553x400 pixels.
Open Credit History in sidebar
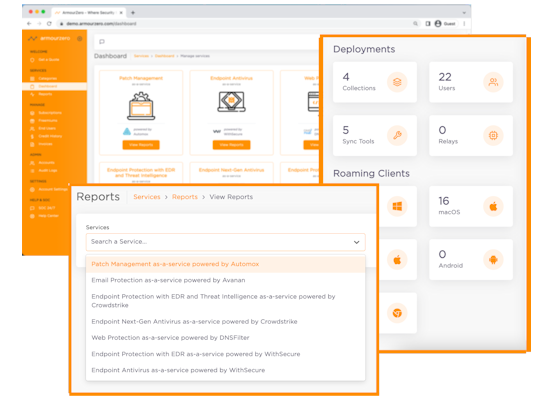(x=46, y=136)
